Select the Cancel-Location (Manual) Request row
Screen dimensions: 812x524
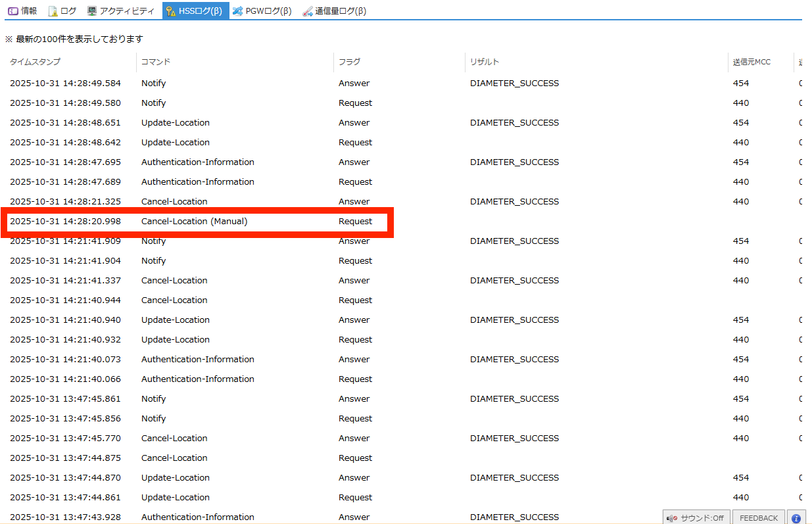[197, 222]
